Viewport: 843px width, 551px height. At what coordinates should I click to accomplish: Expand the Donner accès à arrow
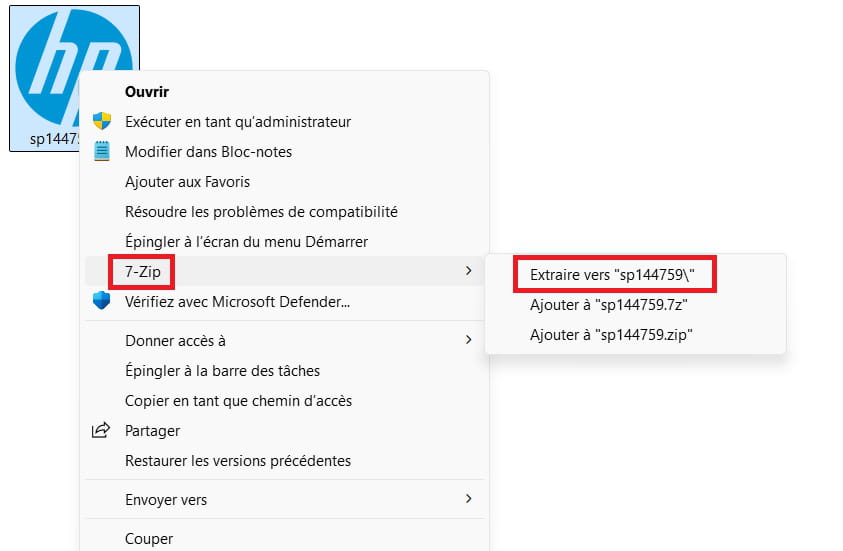(468, 340)
